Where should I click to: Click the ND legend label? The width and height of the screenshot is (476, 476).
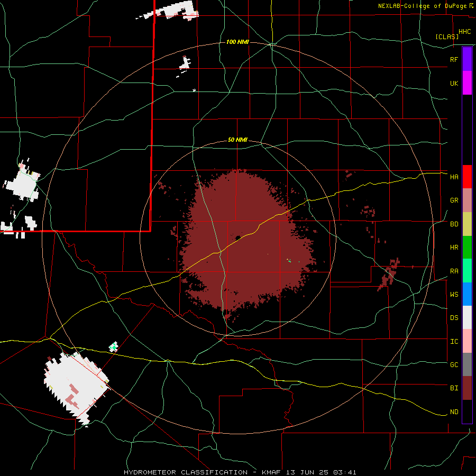coord(454,412)
